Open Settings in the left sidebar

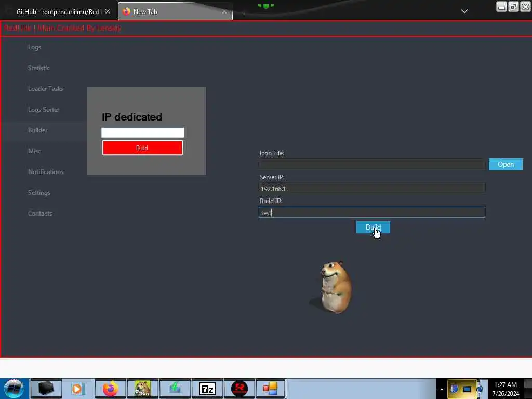(39, 192)
